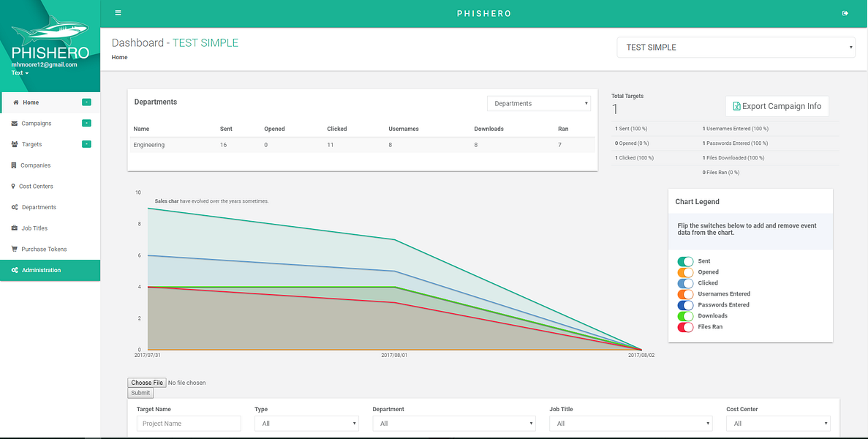Open the Department filter dropdown
Screen dimensions: 868x439
coord(454,424)
